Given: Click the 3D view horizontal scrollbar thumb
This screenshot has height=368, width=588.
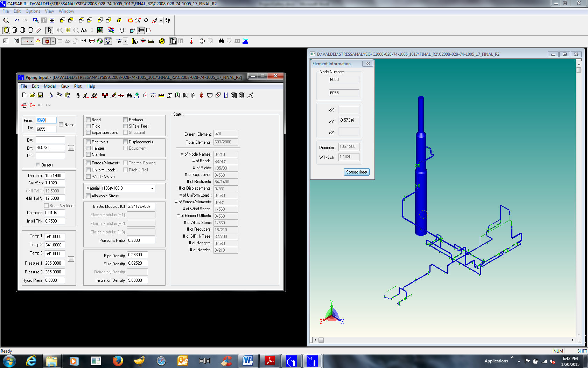Looking at the screenshot, I should point(321,340).
